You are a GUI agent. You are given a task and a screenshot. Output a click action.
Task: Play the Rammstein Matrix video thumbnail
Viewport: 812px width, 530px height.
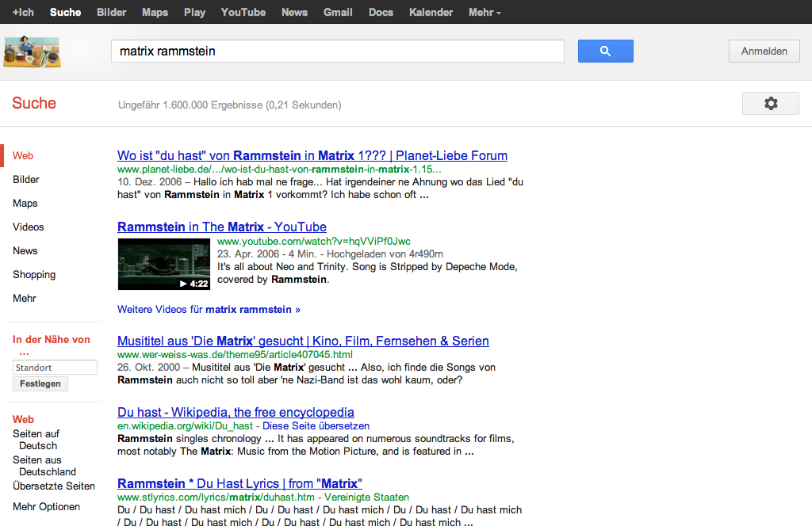coord(163,264)
